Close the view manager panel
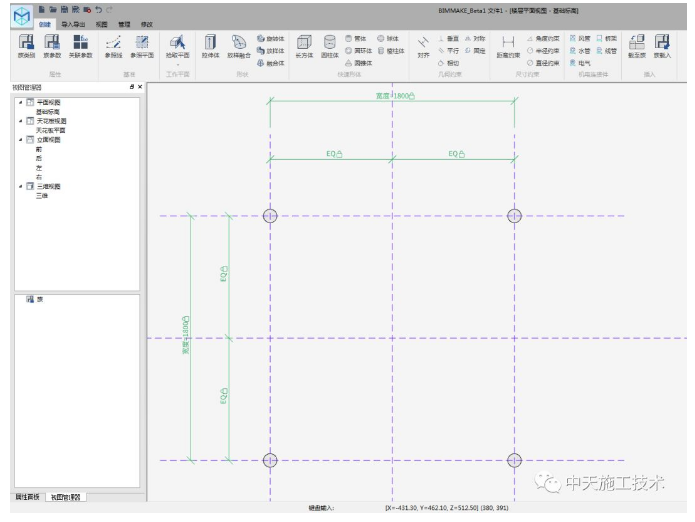This screenshot has width=695, height=522. pyautogui.click(x=140, y=87)
